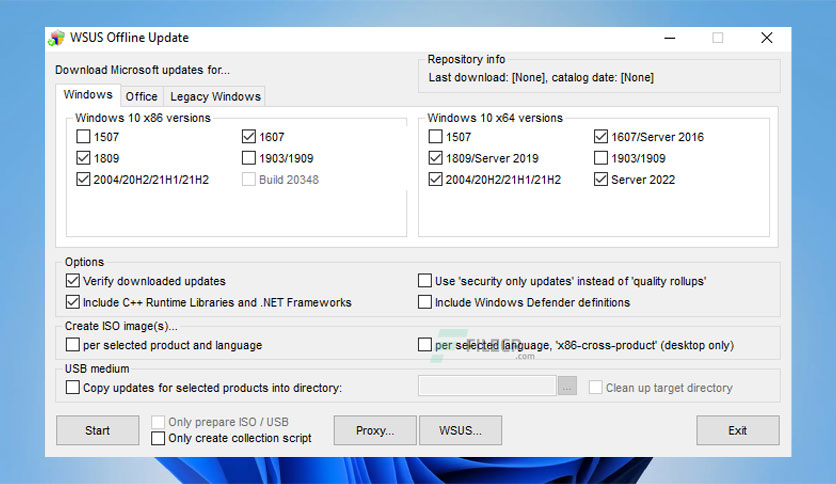The width and height of the screenshot is (836, 484).
Task: Enable Only create collection script
Action: click(158, 438)
